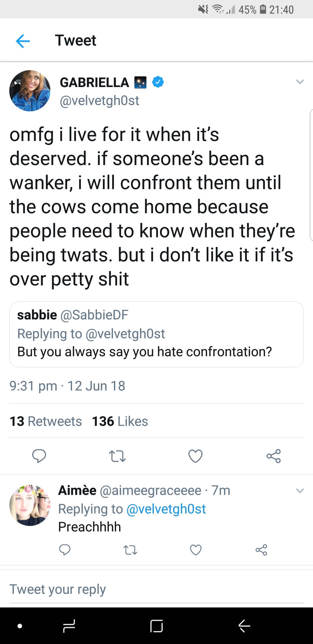313x644 pixels.
Task: Open dropdown chevron on Gabriella's tweet
Action: tap(300, 82)
